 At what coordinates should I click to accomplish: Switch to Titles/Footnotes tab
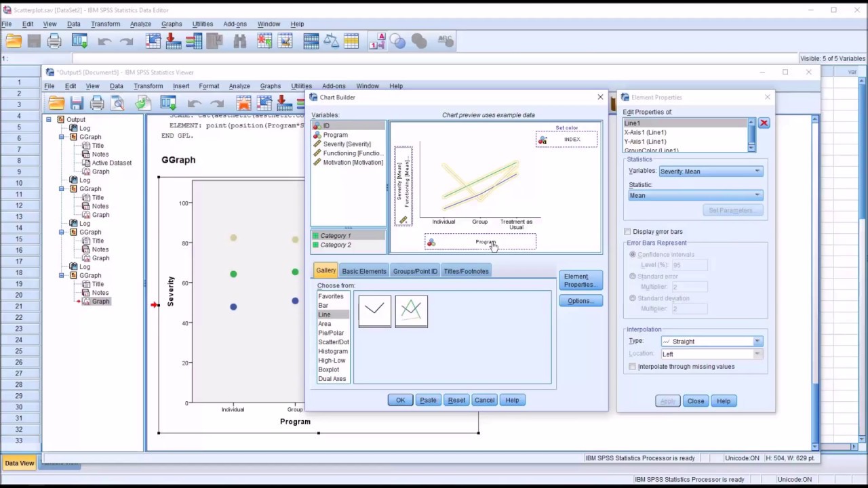tap(466, 271)
